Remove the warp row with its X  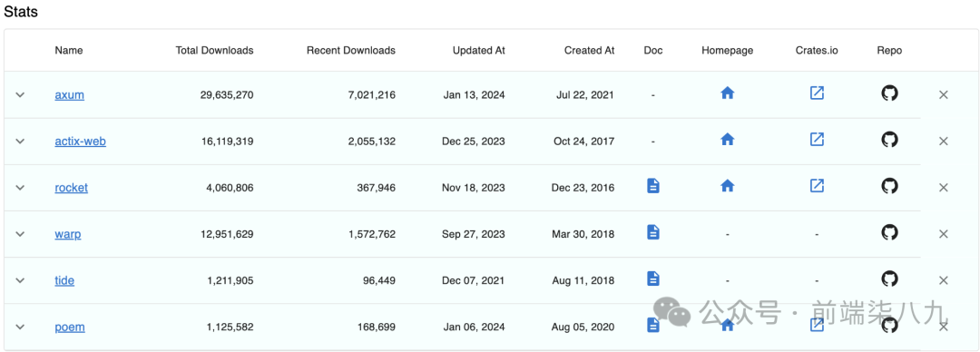(944, 234)
